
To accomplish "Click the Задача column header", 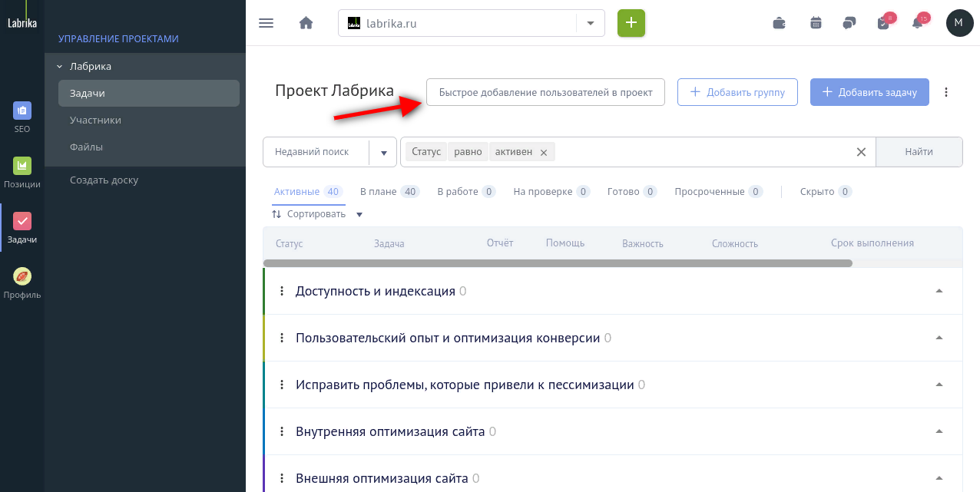I will 389,243.
